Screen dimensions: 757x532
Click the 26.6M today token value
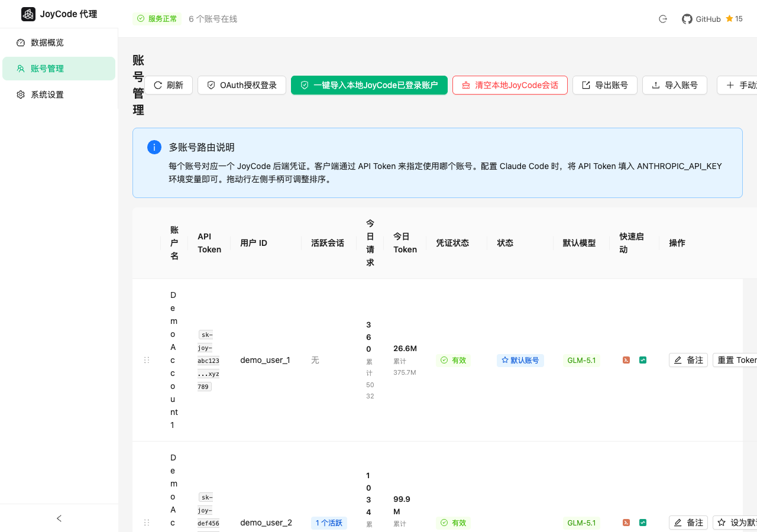[405, 348]
